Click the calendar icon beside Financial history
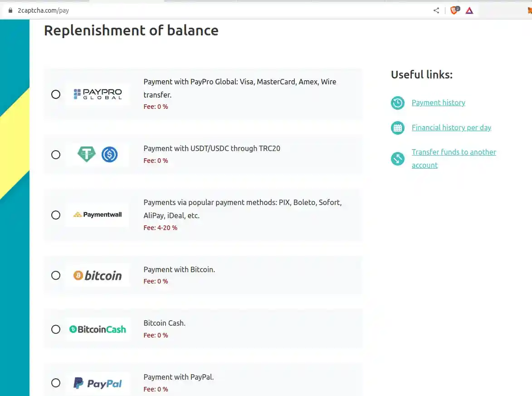 pyautogui.click(x=397, y=127)
